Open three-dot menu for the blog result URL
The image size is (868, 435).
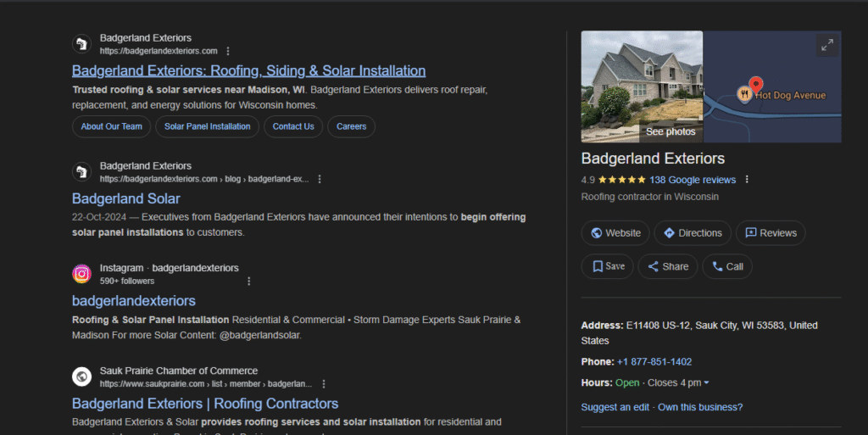click(x=320, y=179)
